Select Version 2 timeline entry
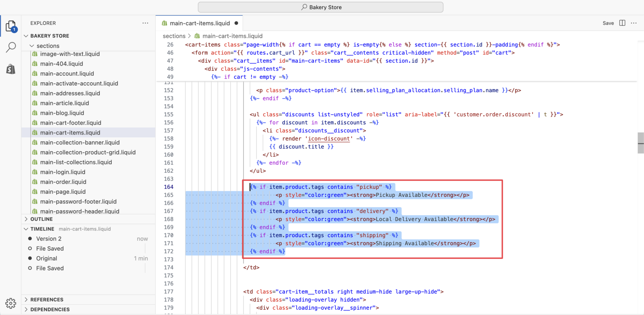Screen dimensions: 644x315 (88, 238)
